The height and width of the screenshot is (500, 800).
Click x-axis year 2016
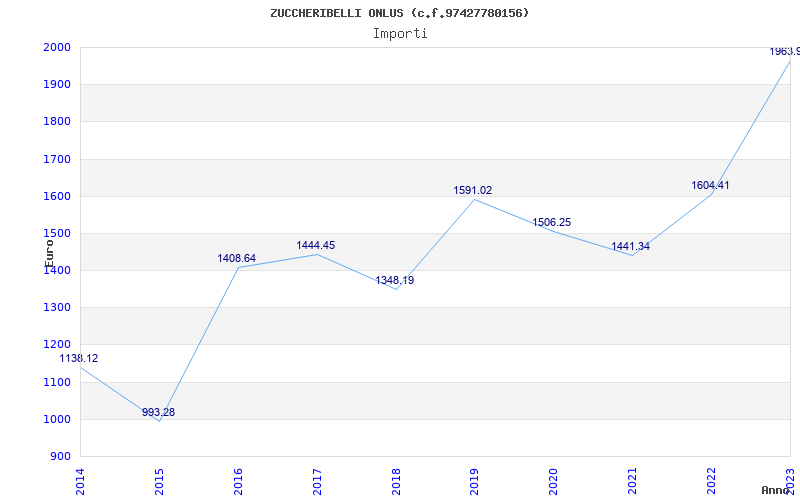point(238,482)
